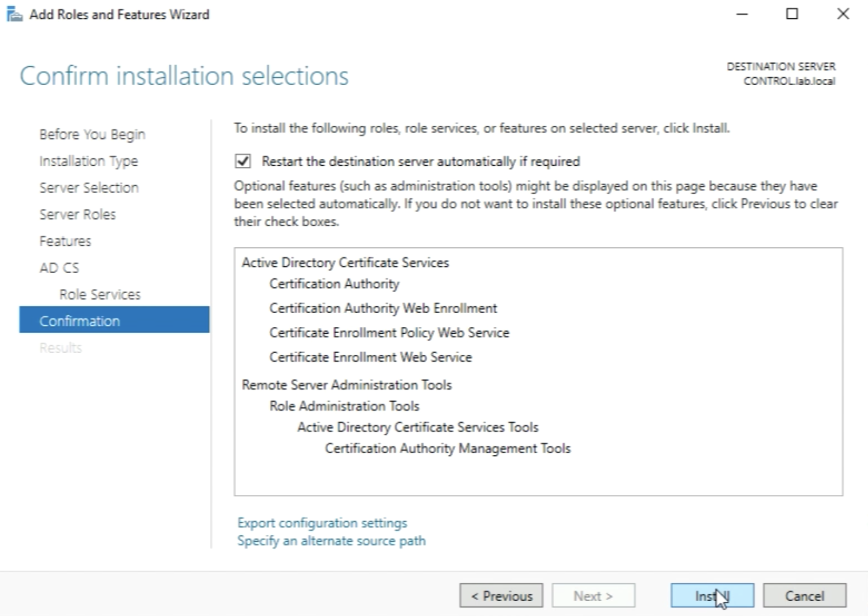Switch to Server Roles page
The image size is (868, 616).
pyautogui.click(x=77, y=214)
